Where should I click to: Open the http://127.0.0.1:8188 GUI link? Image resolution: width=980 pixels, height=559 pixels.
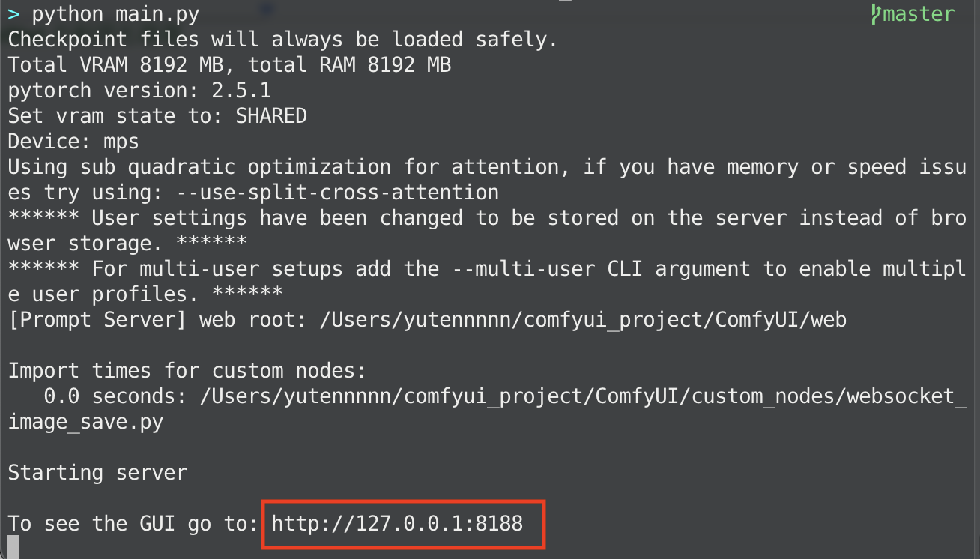tap(397, 523)
